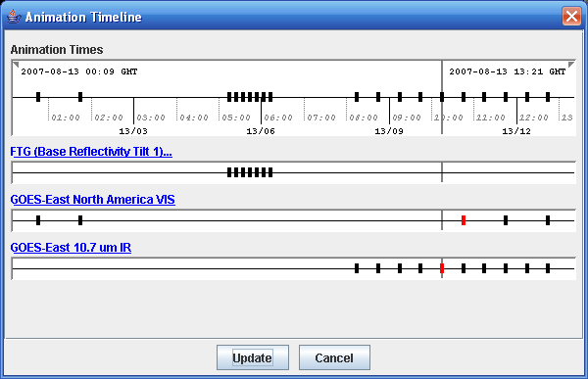The image size is (588, 379).
Task: Select the red marker in GOES-East VIS timeline
Action: click(464, 220)
